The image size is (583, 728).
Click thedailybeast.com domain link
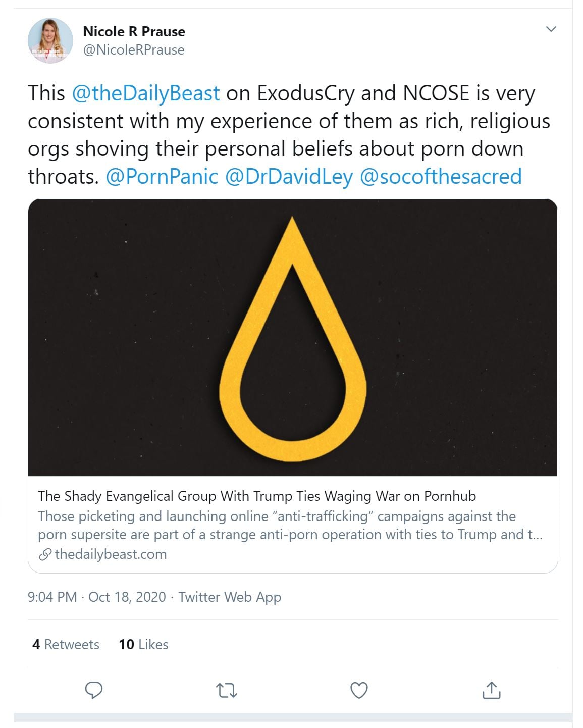(x=111, y=554)
